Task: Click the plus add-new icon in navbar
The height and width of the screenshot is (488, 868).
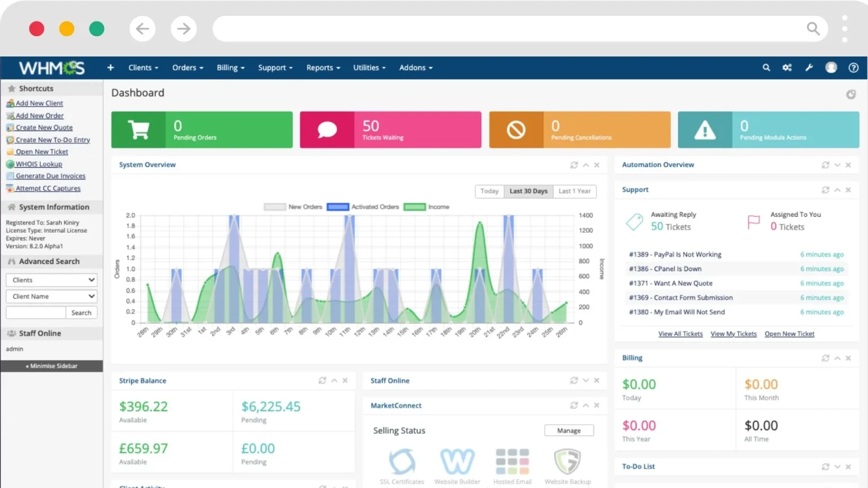Action: 111,68
